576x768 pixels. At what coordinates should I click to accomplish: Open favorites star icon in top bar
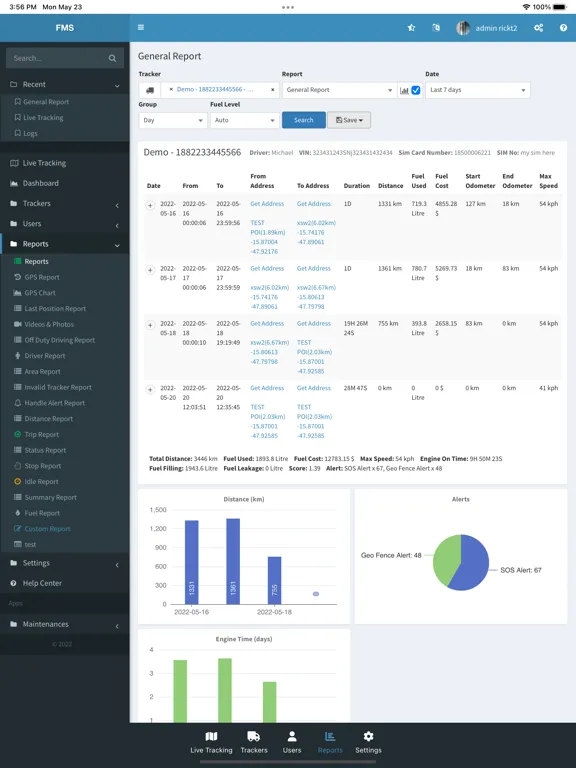point(411,28)
